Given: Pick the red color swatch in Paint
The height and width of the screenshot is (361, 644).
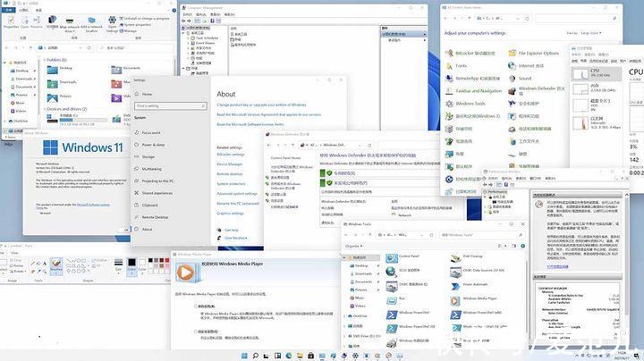Looking at the screenshot, I should pyautogui.click(x=166, y=260).
